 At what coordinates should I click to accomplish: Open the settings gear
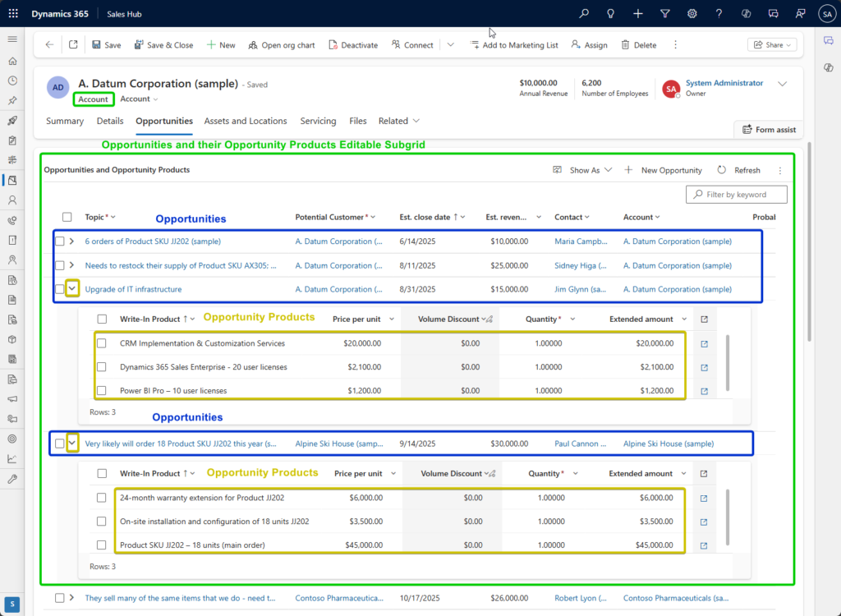click(692, 14)
